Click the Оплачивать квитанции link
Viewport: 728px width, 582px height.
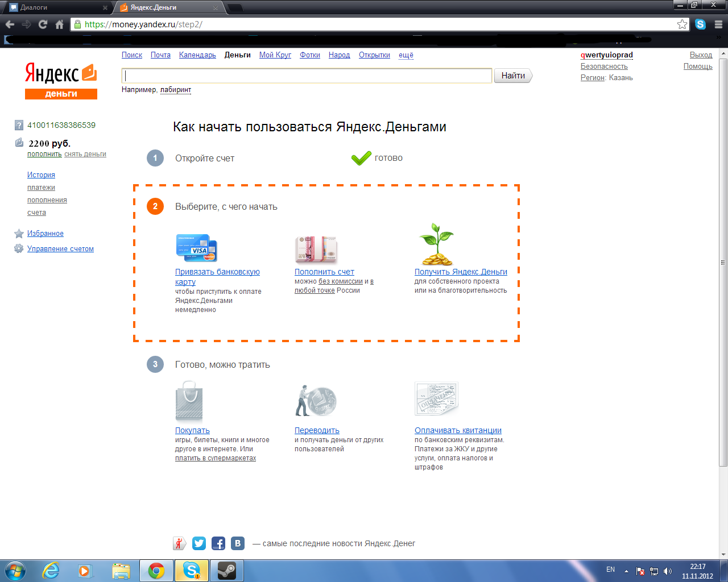(x=458, y=430)
